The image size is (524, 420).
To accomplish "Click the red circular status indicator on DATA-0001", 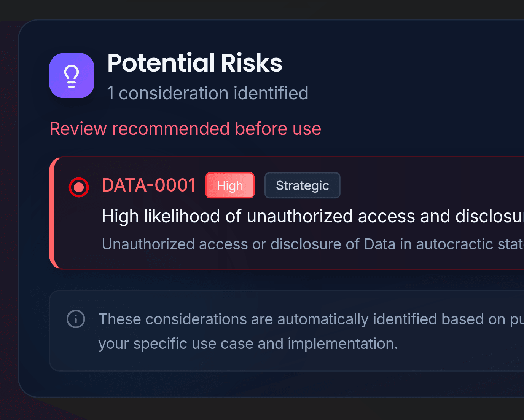I will [79, 187].
